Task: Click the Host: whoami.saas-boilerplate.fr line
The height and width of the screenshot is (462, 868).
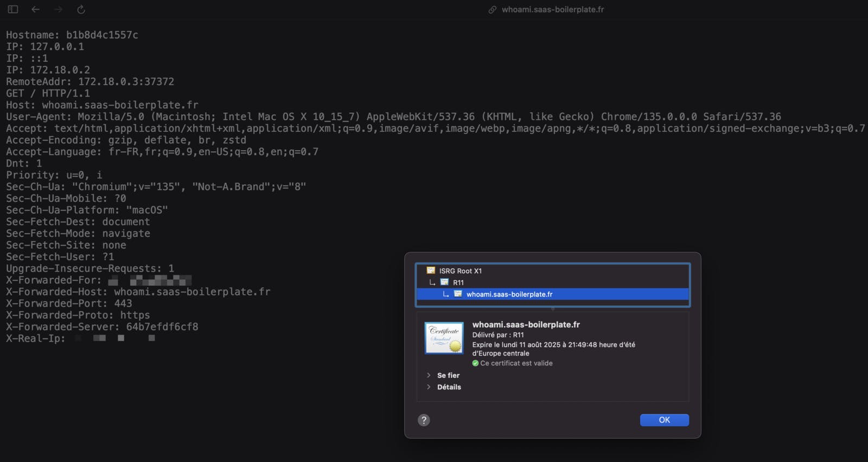Action: point(102,105)
